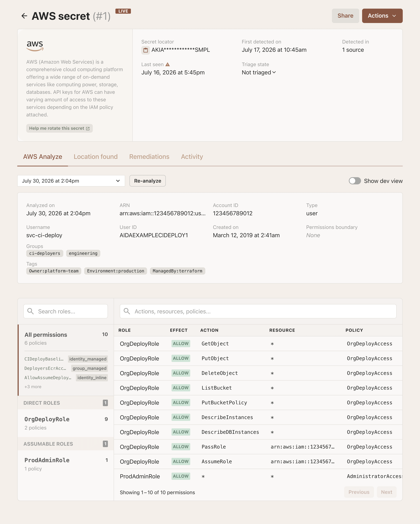Click the Environment:production tag
This screenshot has height=524, width=420.
click(x=116, y=271)
